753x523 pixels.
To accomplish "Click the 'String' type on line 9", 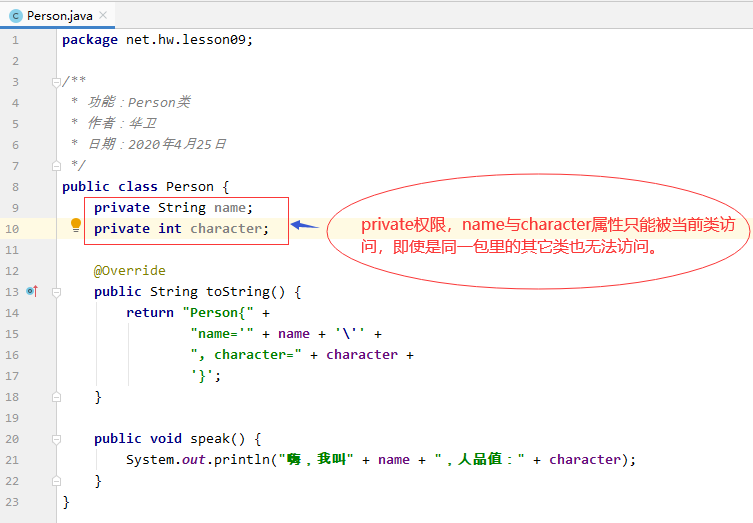I will click(x=182, y=208).
